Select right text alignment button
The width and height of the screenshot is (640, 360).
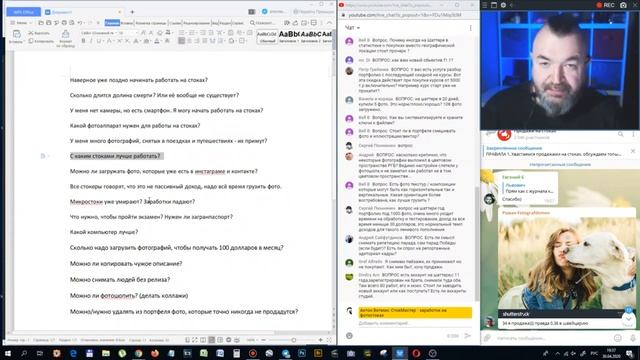click(198, 41)
